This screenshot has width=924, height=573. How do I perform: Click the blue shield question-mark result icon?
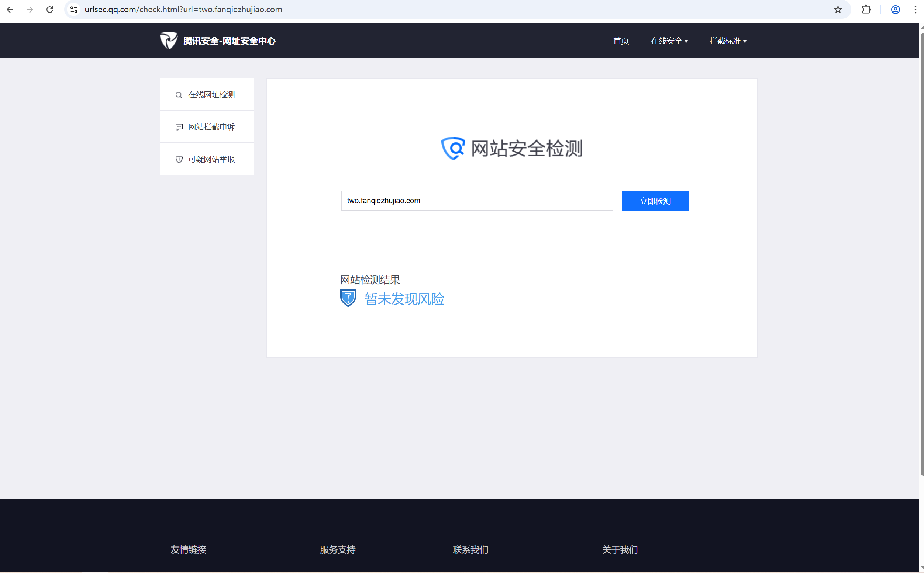click(348, 298)
